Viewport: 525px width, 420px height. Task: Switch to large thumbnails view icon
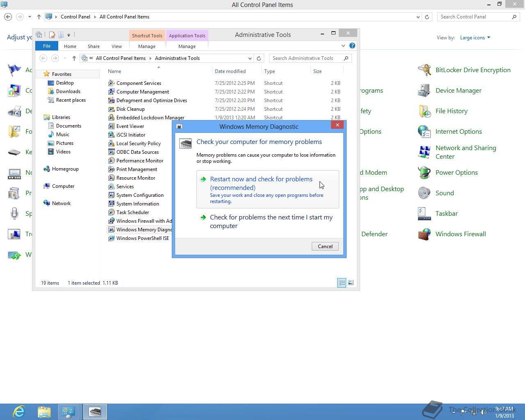351,283
